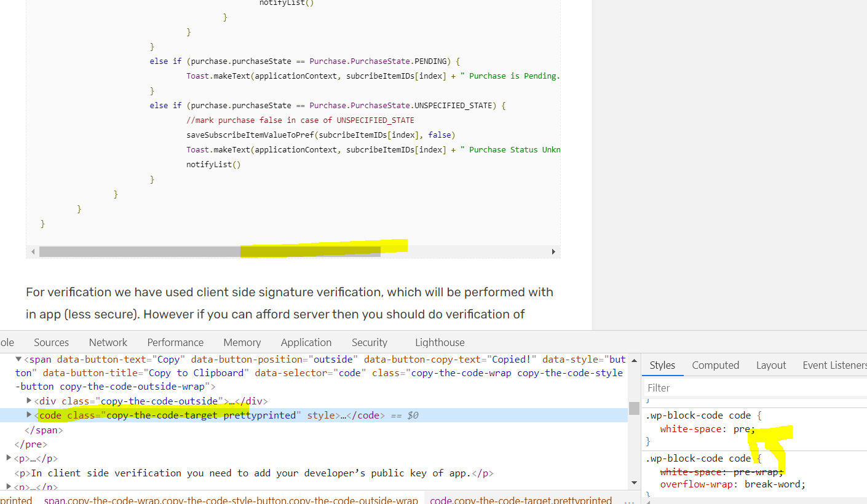Click the struck-through 'pre-wrap' value
867x504 pixels.
coord(756,472)
